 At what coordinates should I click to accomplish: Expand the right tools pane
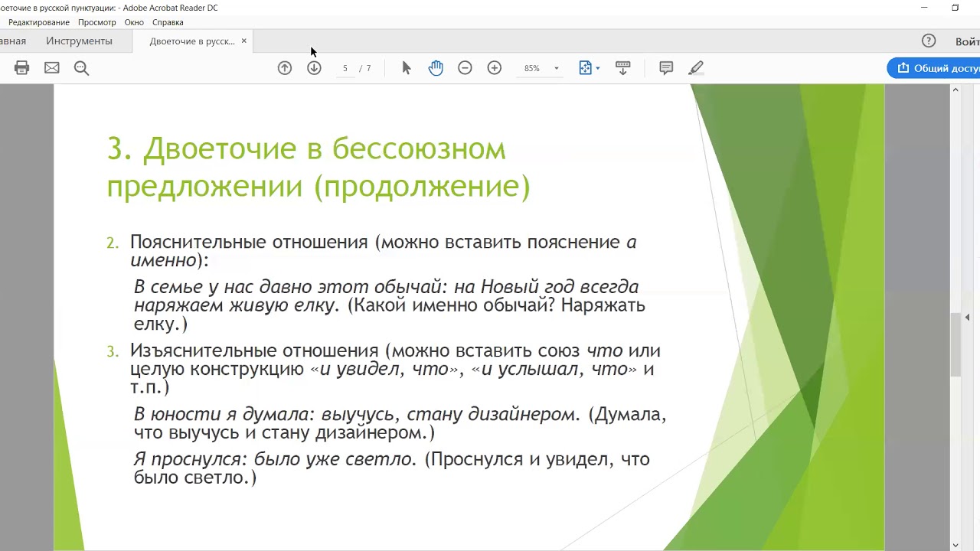[x=967, y=317]
